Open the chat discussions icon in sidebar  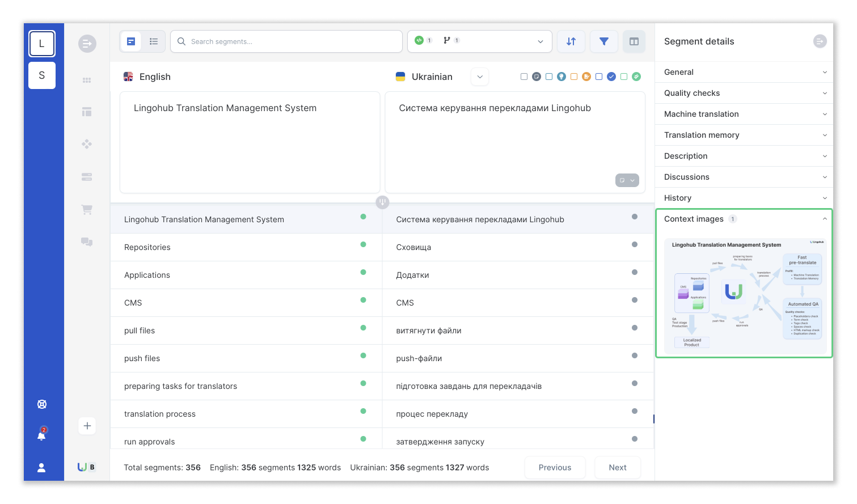coord(87,242)
